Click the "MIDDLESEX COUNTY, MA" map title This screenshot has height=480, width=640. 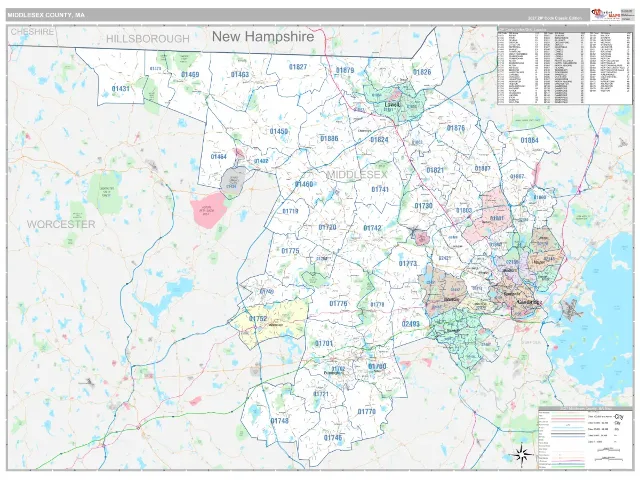pos(46,15)
